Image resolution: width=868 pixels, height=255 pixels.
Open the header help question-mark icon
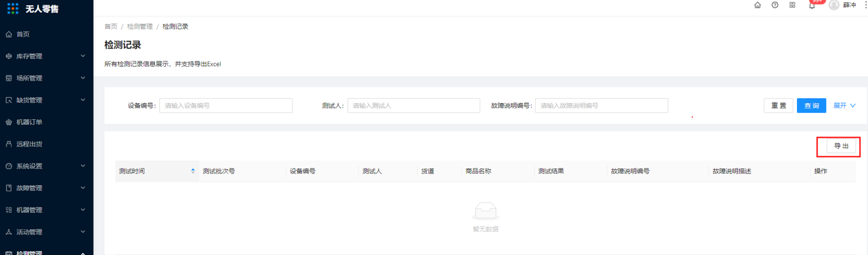775,4
